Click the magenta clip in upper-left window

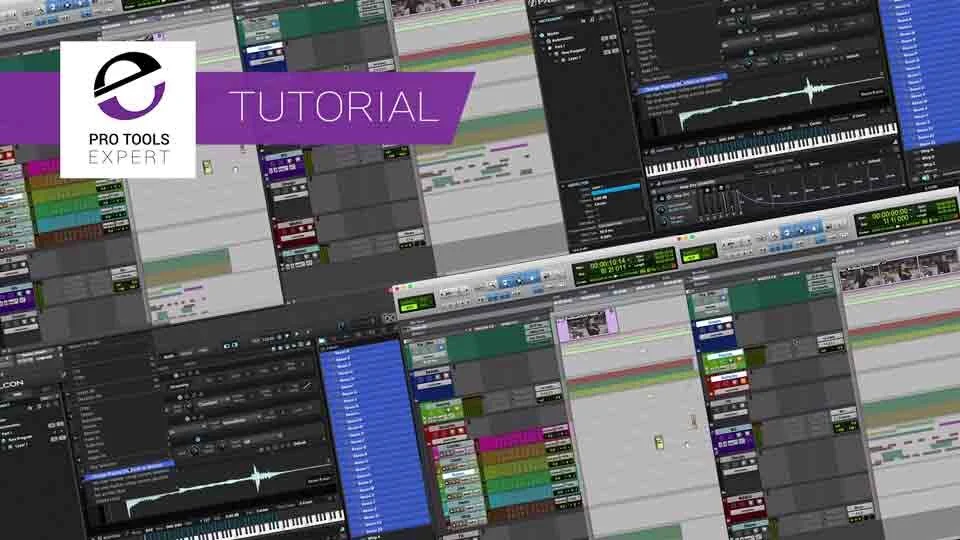point(42,167)
